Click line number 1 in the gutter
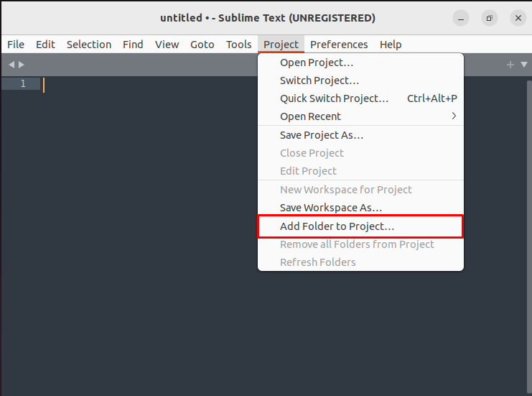 [23, 83]
